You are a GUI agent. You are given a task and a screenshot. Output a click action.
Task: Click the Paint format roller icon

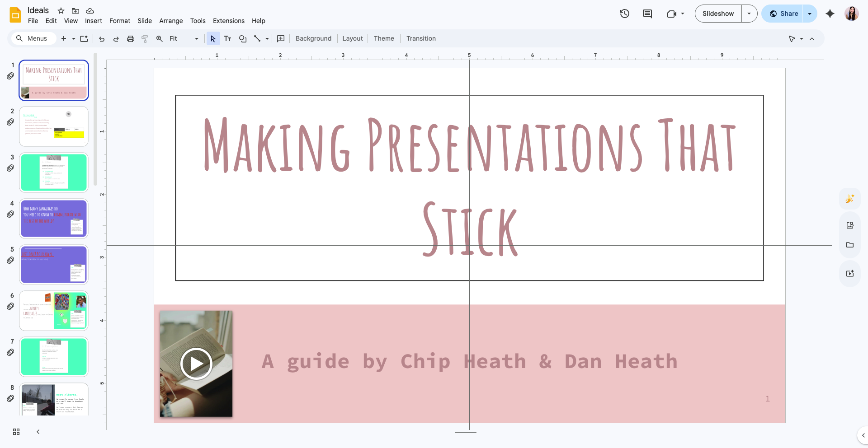(x=145, y=38)
